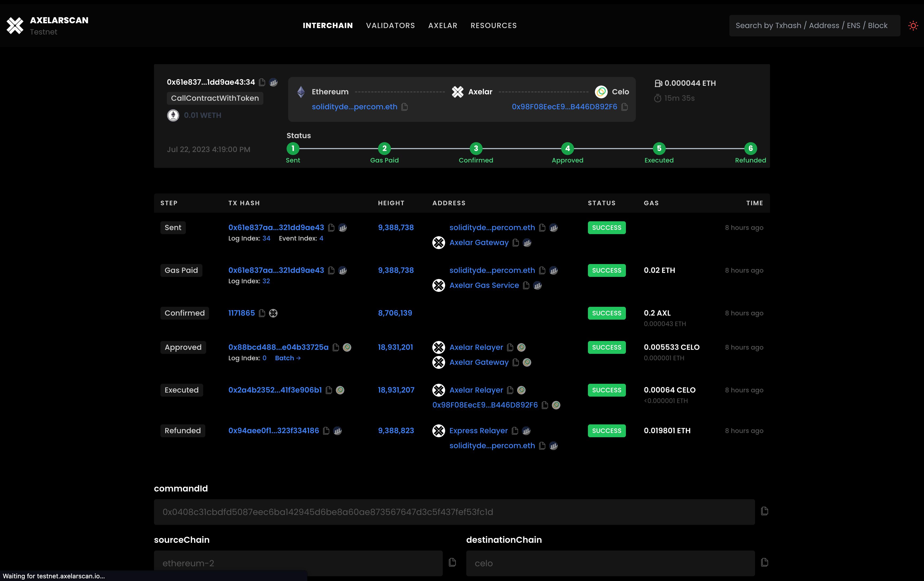This screenshot has height=581, width=924.
Task: Copy the Refunded row tx hash
Action: click(x=326, y=431)
